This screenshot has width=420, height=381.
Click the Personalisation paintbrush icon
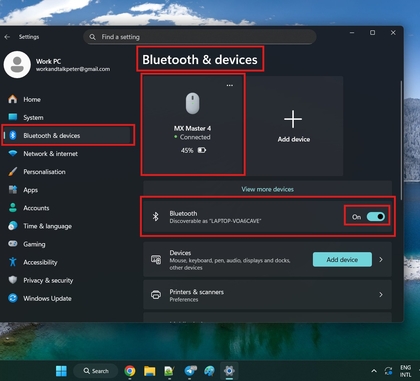coord(13,172)
